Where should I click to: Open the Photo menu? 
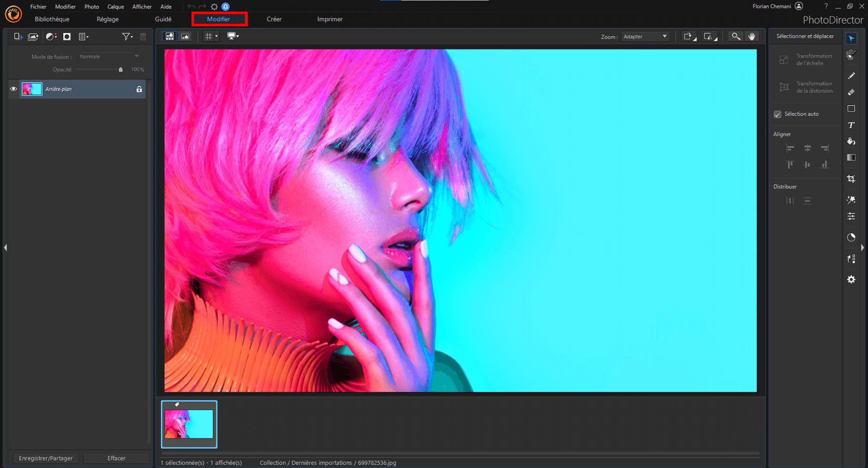[92, 7]
